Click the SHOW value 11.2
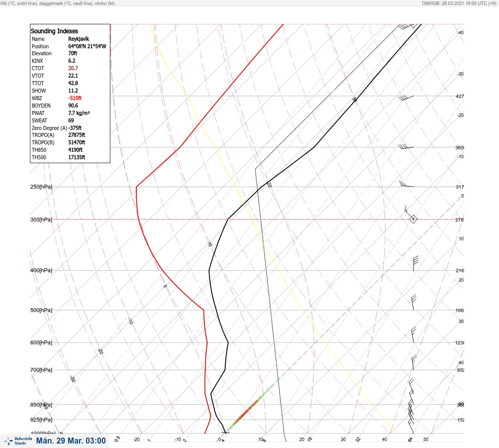Screen dimensions: 499x448 tap(73, 91)
